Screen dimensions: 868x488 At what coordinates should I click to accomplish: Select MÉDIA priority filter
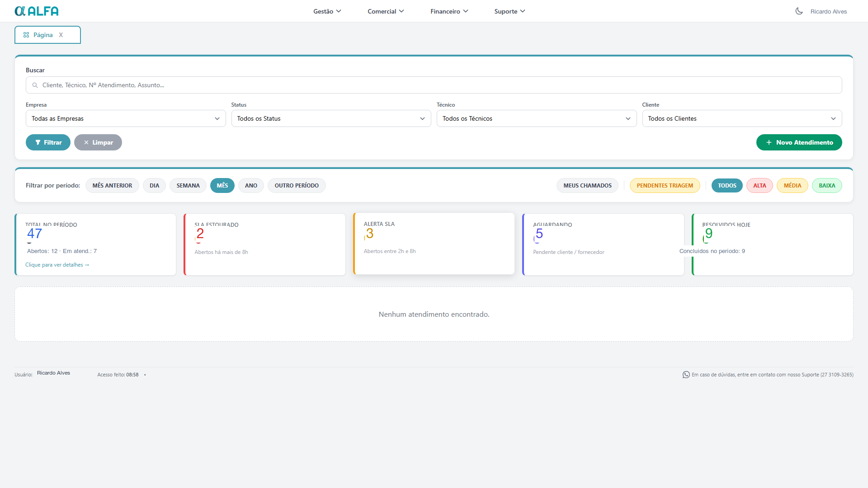coord(792,185)
